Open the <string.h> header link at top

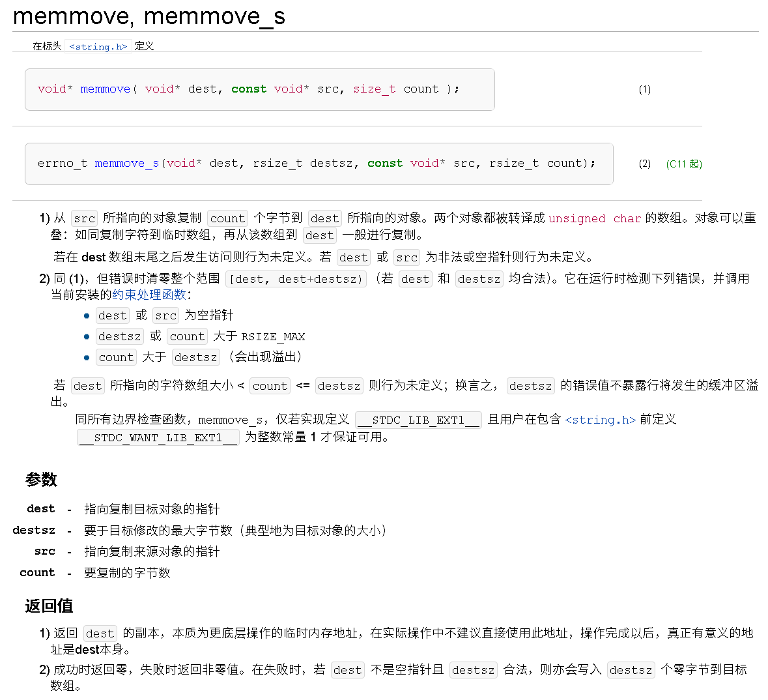pos(98,46)
